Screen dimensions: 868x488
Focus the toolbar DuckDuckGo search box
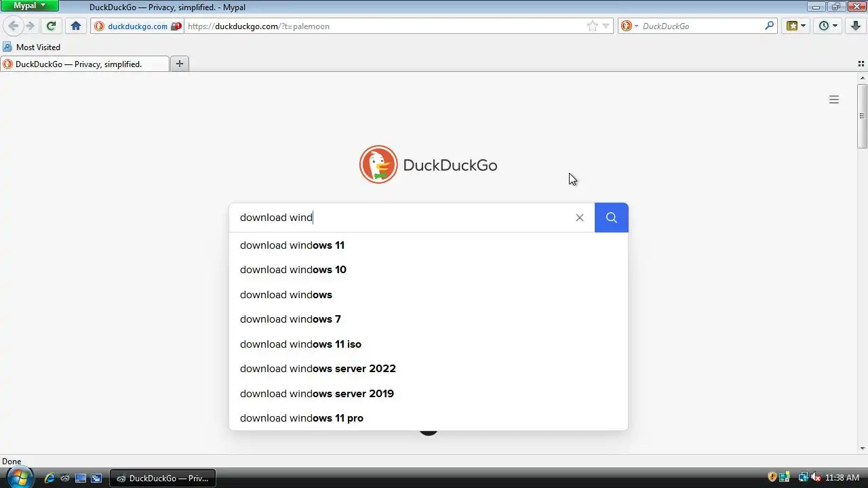point(701,26)
